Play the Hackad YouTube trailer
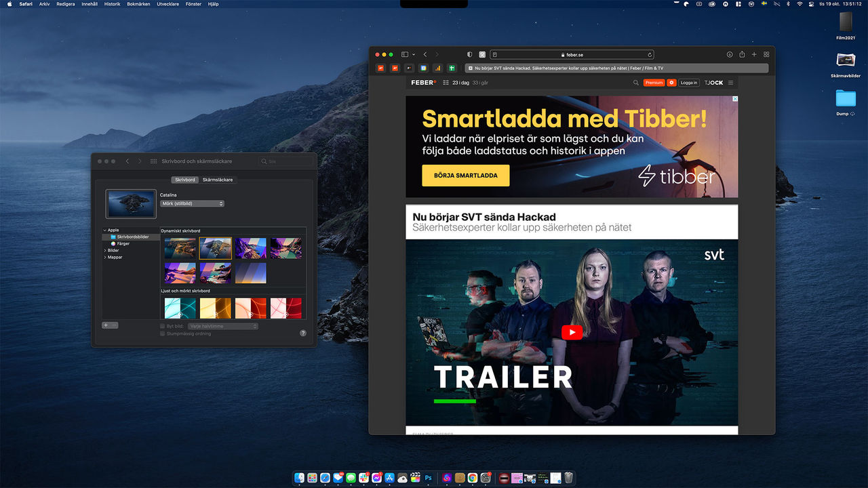Image resolution: width=868 pixels, height=488 pixels. click(572, 332)
